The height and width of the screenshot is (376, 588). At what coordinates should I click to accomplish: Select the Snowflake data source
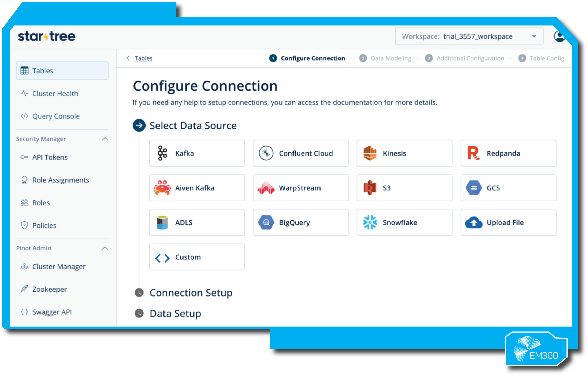tap(404, 222)
